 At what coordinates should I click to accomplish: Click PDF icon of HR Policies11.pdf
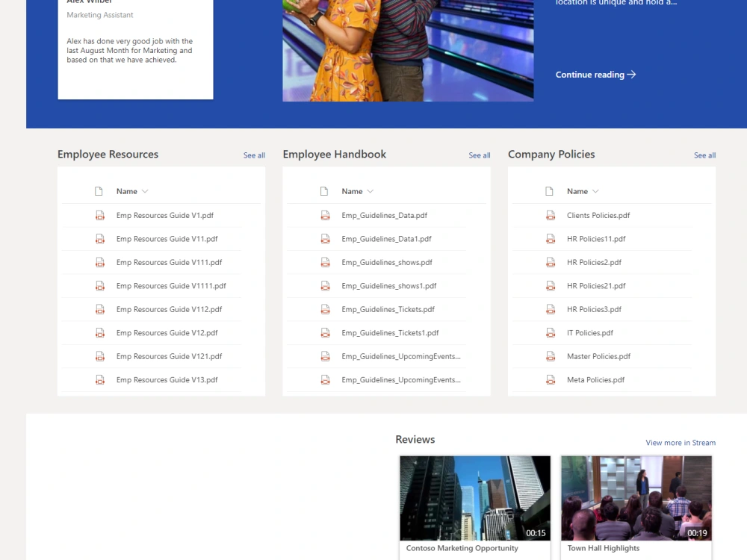551,239
